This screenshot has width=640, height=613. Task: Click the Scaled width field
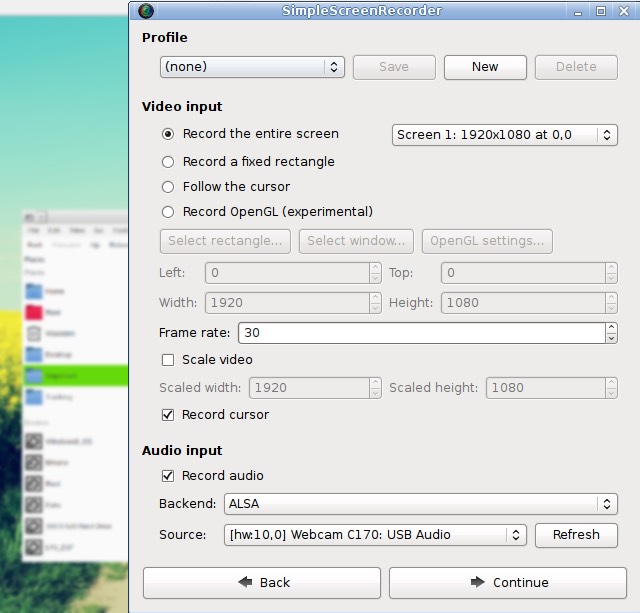tap(310, 388)
